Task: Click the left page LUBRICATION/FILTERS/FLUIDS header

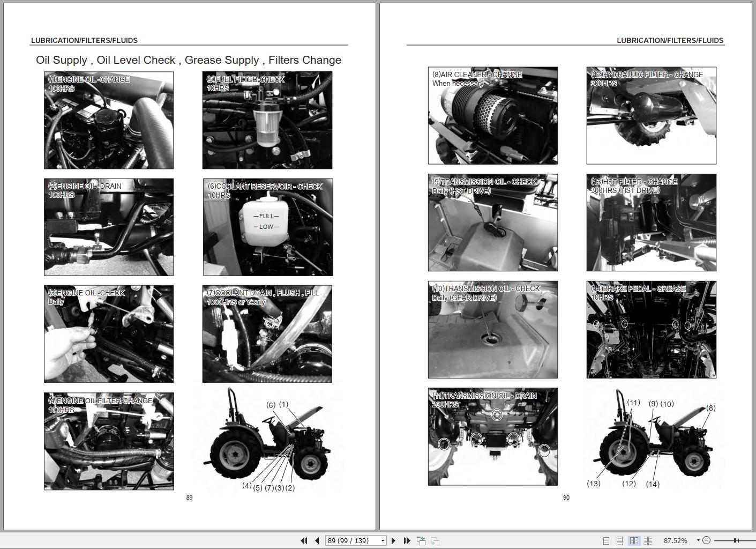Action: coord(84,40)
